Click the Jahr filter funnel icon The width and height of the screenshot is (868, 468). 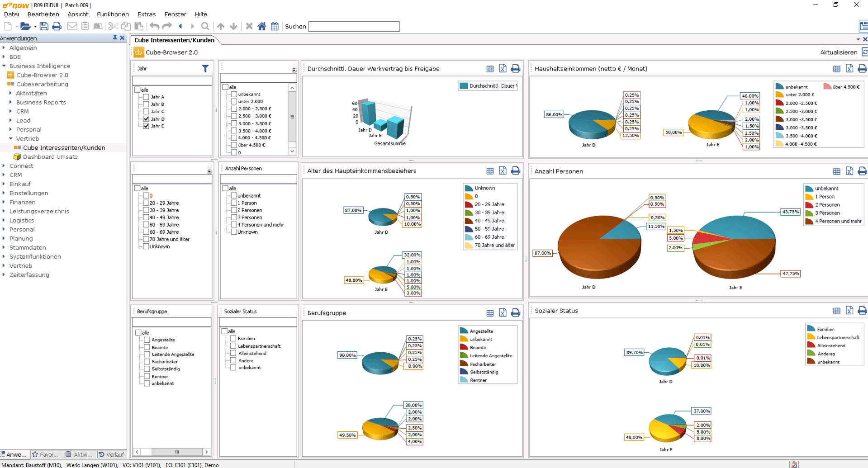205,69
